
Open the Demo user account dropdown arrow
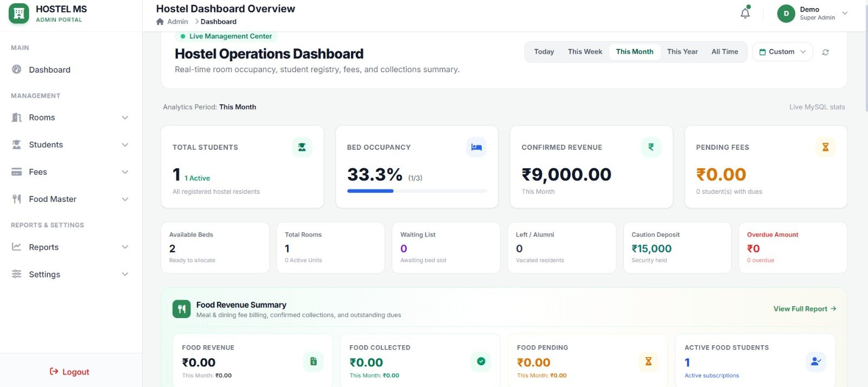pos(845,13)
